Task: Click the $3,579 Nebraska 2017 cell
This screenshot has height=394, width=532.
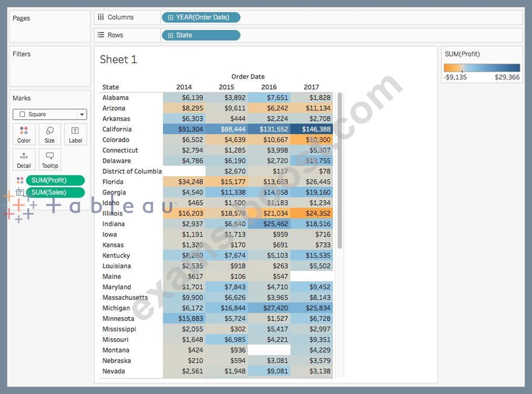Action: [311, 361]
